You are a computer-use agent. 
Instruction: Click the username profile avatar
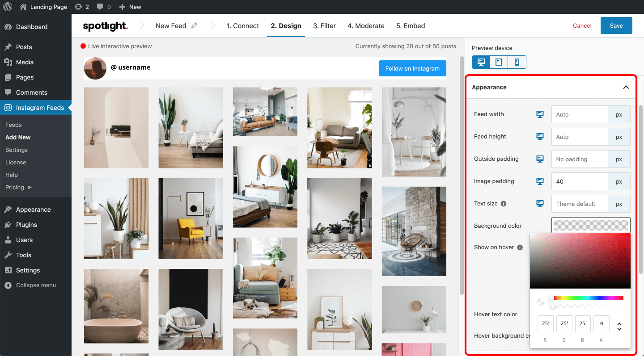point(95,68)
